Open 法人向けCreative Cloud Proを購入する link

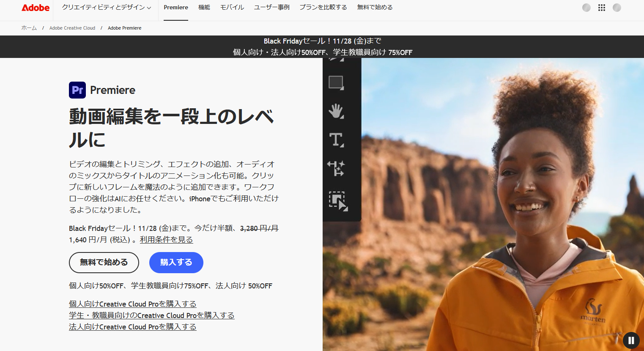132,327
